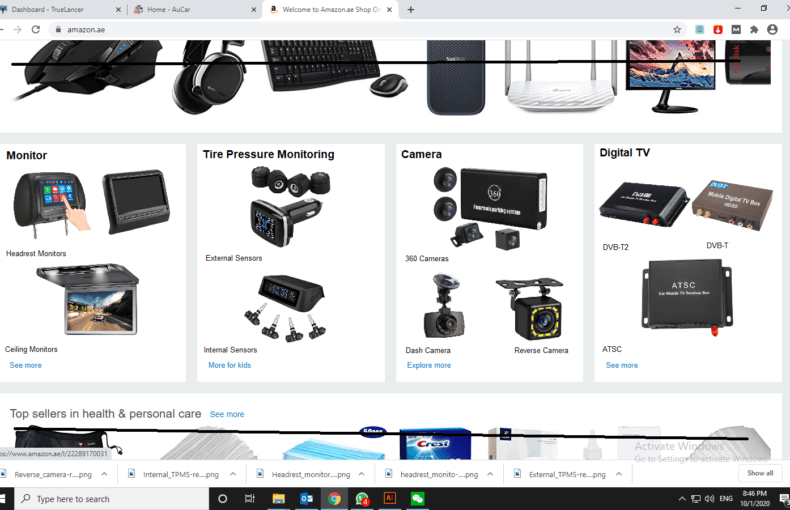
Task: Open Outlook from the taskbar
Action: point(306,499)
